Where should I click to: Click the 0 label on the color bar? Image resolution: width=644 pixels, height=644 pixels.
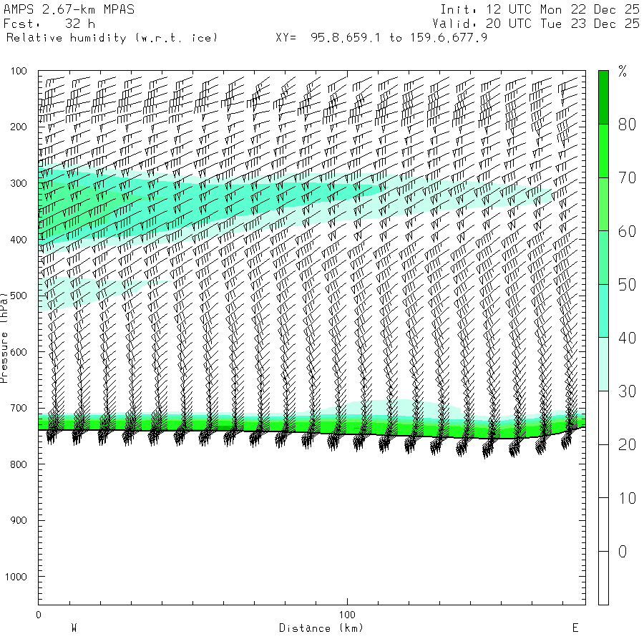pyautogui.click(x=623, y=552)
